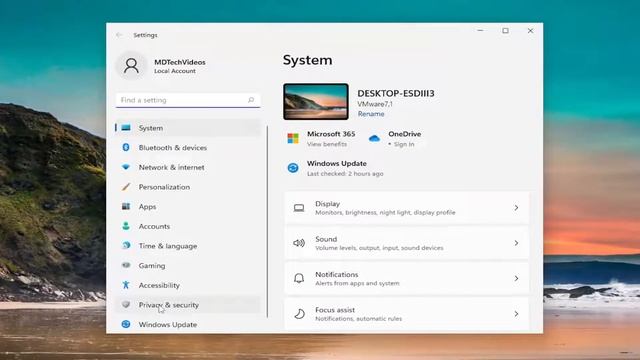Click the Personalization paintbrush icon
The width and height of the screenshot is (640, 360).
[x=126, y=187]
